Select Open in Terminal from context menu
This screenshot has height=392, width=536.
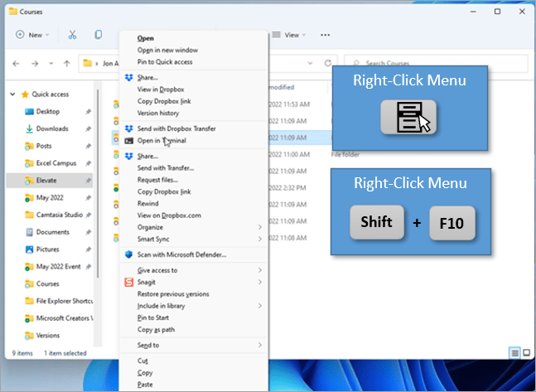[161, 141]
